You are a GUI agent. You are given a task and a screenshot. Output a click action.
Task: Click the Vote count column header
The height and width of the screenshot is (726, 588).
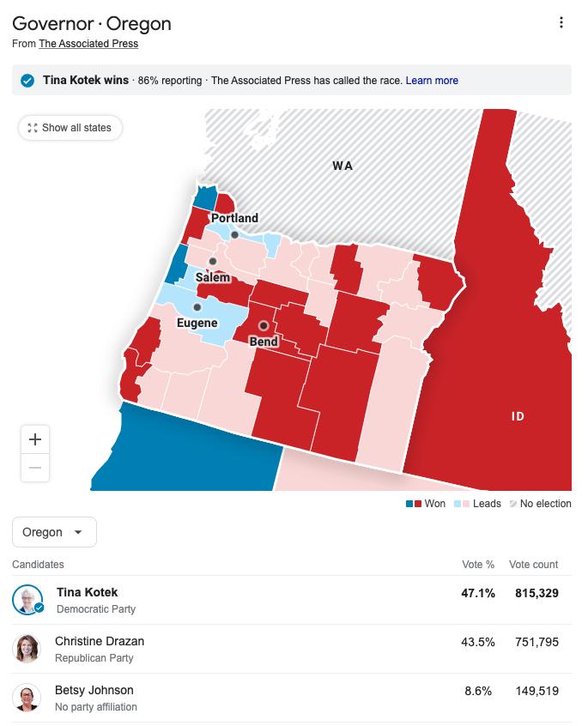(x=533, y=565)
